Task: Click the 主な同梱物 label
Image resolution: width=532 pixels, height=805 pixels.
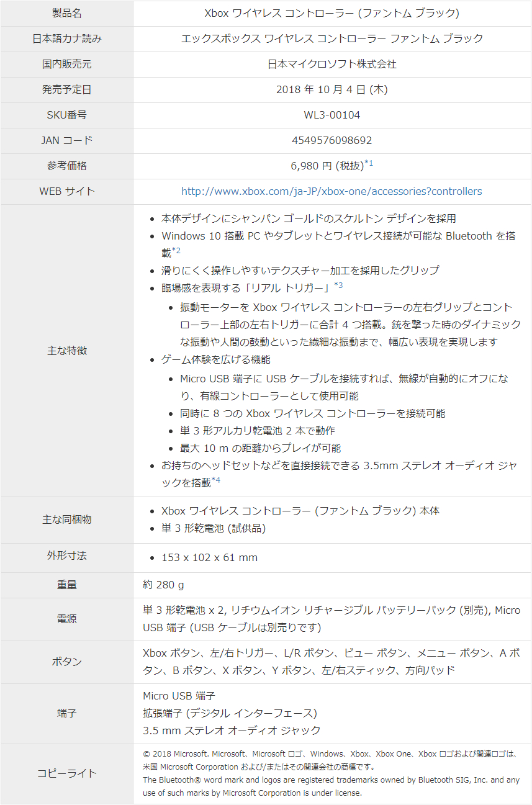Action: [66, 519]
